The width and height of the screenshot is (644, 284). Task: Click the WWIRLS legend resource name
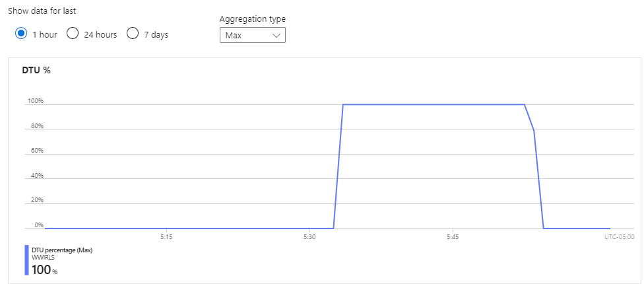[x=43, y=258]
